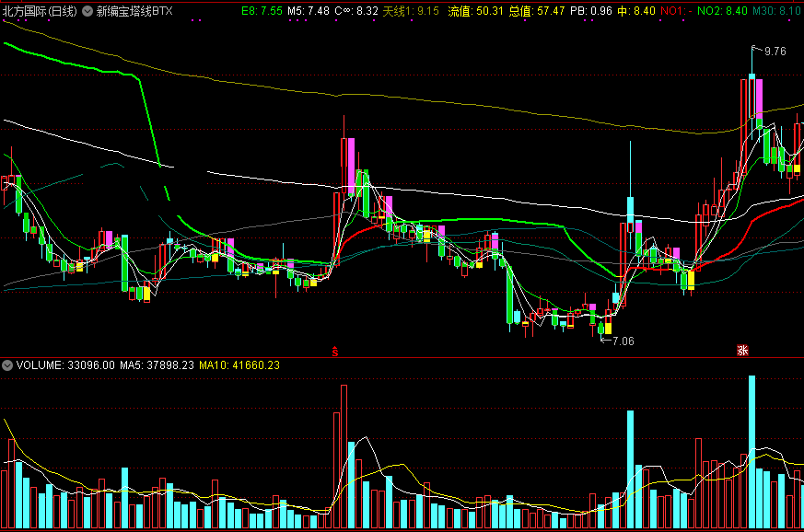Open the VOLUME indicator dropdown arrow

point(7,365)
